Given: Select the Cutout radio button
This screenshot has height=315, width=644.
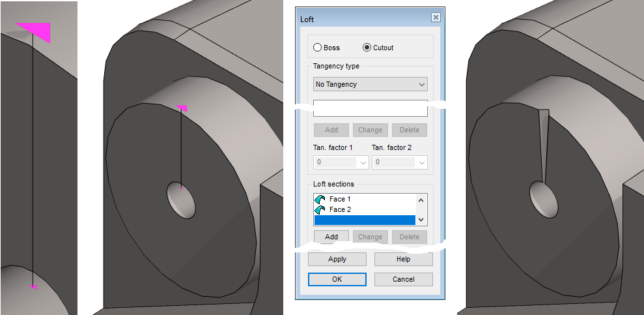Looking at the screenshot, I should click(367, 48).
